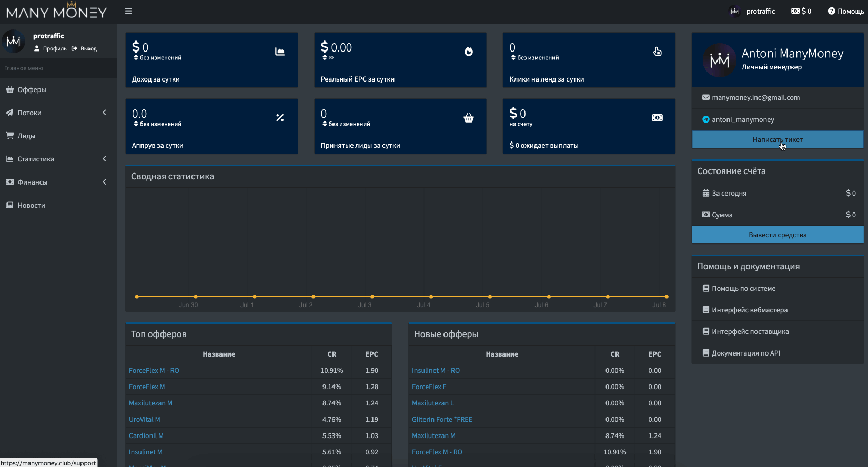Click the 10.91% CR value for ForceFlex M - RO top offer
The image size is (868, 467).
pos(332,370)
